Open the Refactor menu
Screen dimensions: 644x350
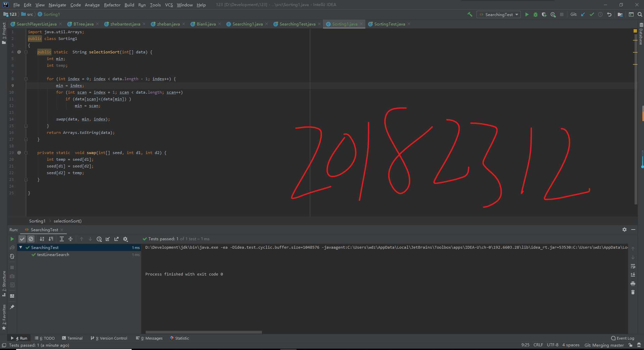point(112,5)
